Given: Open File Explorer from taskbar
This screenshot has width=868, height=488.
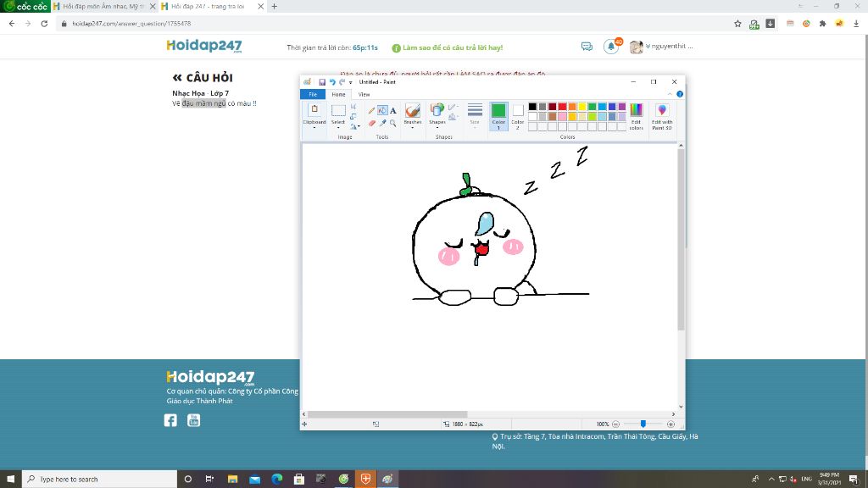Looking at the screenshot, I should 232,480.
